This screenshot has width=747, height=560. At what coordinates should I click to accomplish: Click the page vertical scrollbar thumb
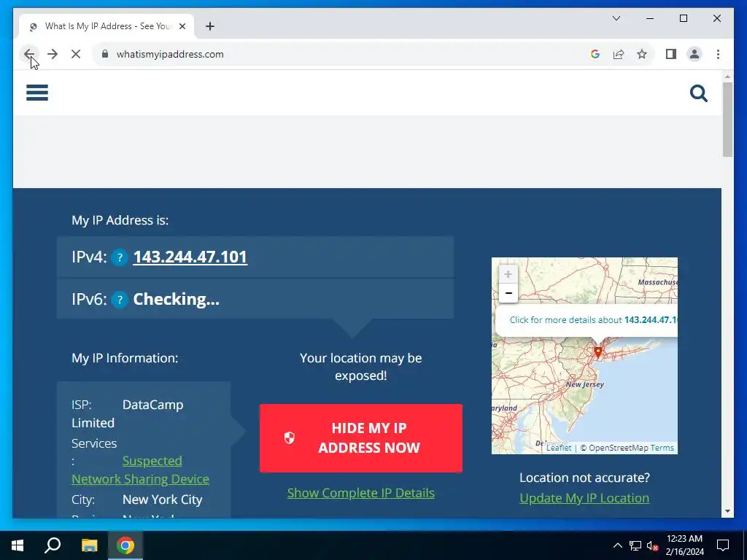[x=727, y=120]
